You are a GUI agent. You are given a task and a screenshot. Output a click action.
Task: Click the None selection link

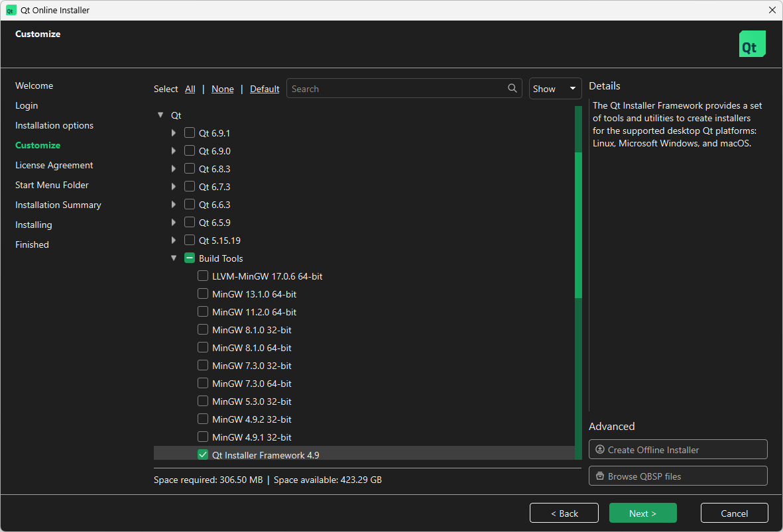tap(222, 88)
